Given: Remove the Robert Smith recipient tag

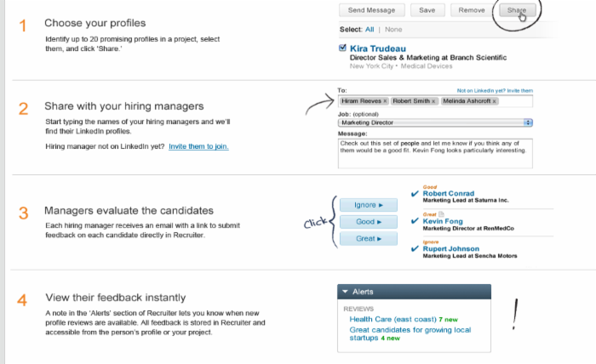Looking at the screenshot, I should tap(433, 100).
